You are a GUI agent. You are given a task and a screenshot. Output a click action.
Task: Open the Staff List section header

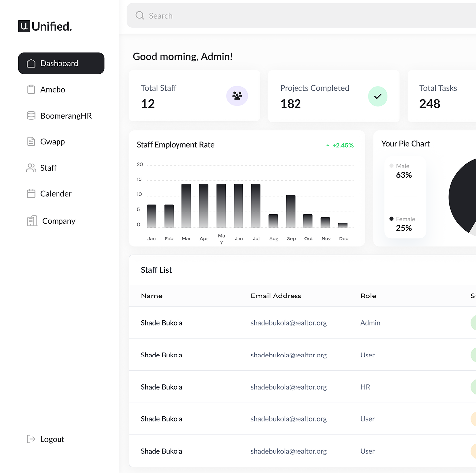[x=156, y=270]
